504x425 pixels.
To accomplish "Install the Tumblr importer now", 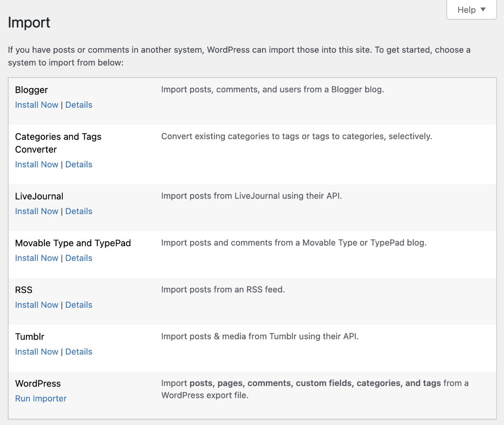I will (x=37, y=352).
